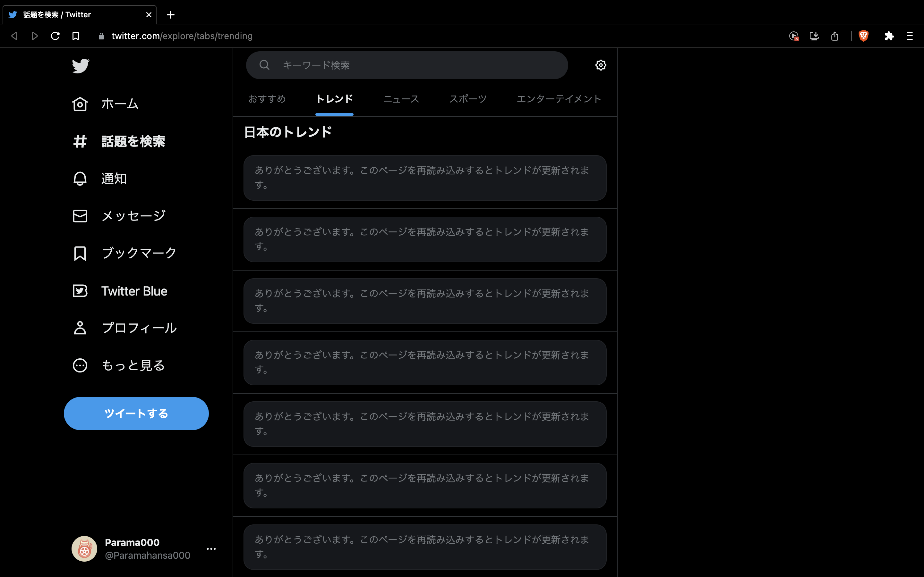Select the おすすめ tab
This screenshot has width=924, height=577.
tap(267, 99)
